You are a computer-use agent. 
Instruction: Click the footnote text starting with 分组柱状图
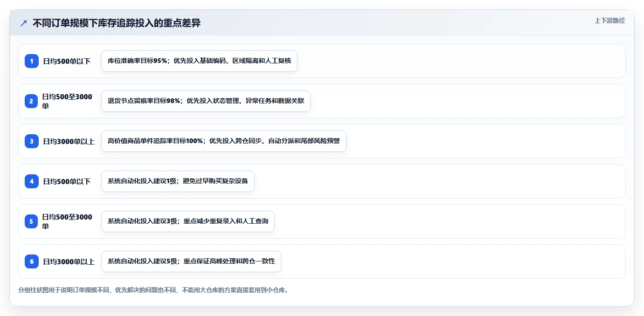(153, 290)
